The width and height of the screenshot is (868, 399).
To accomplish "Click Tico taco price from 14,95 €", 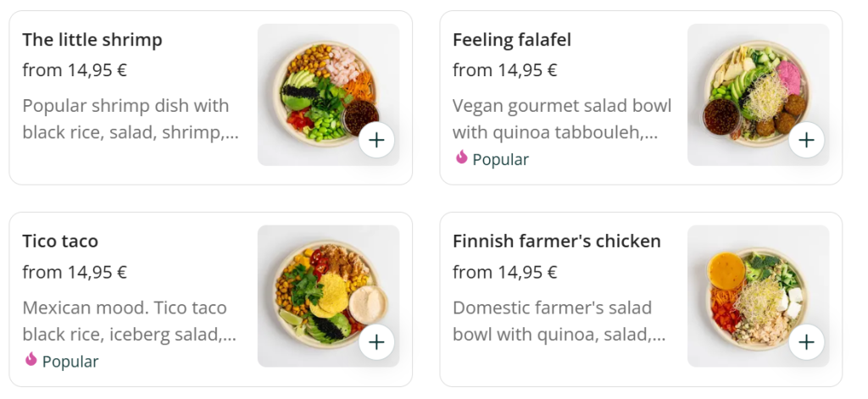I will pyautogui.click(x=75, y=272).
